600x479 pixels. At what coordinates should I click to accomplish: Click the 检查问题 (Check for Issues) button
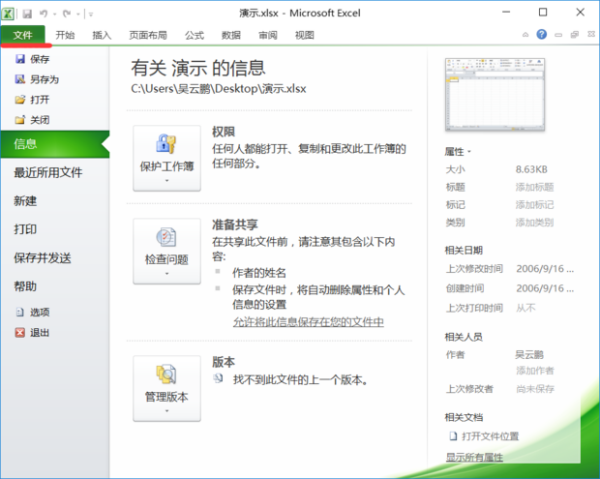tap(167, 251)
